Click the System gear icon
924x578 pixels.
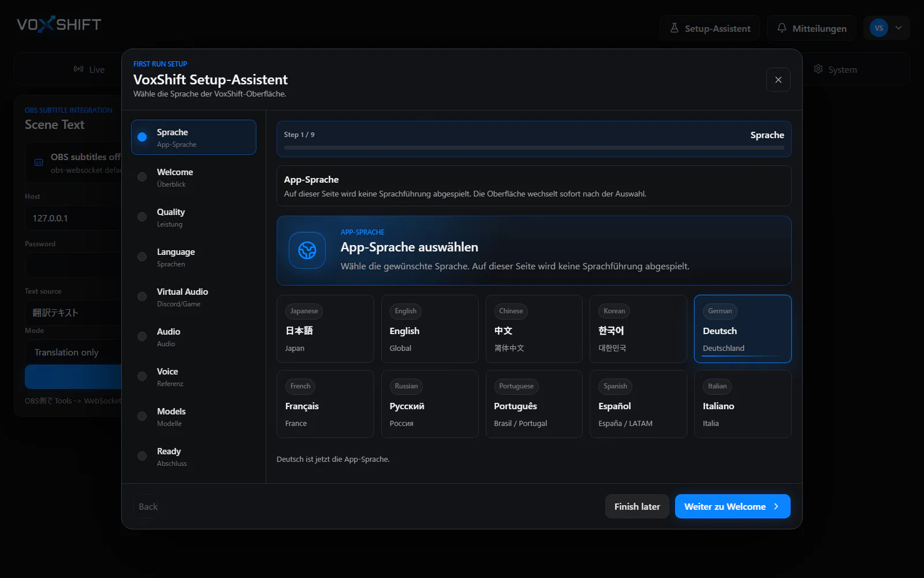coord(818,69)
